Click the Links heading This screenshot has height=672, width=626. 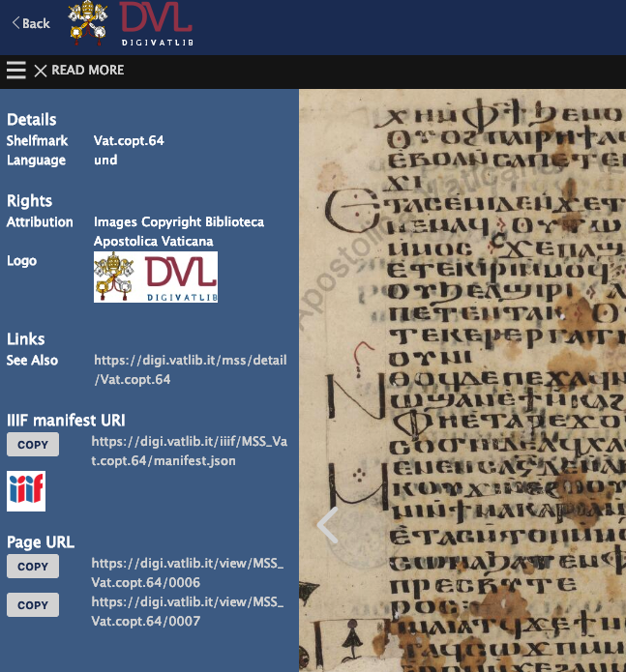(x=26, y=339)
